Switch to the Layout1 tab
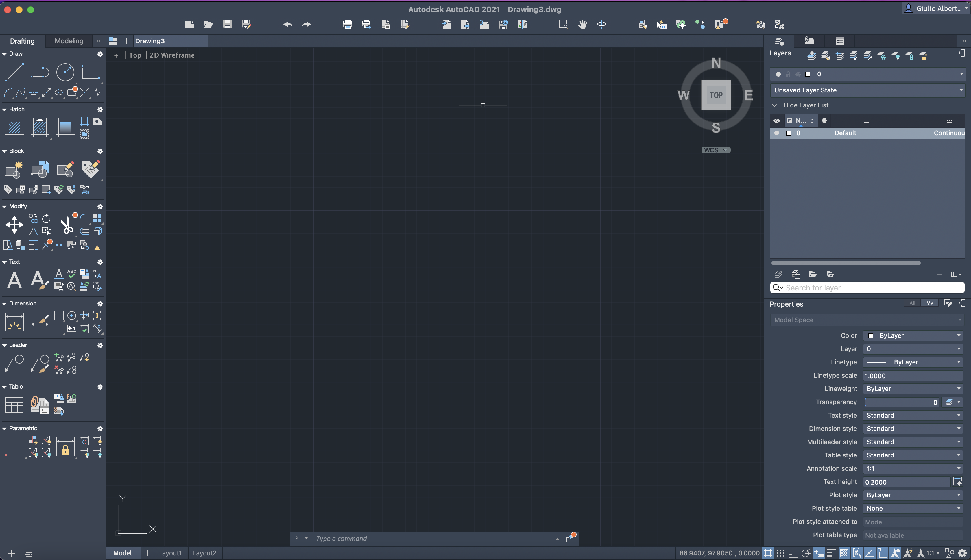Viewport: 971px width, 560px height. 170,553
